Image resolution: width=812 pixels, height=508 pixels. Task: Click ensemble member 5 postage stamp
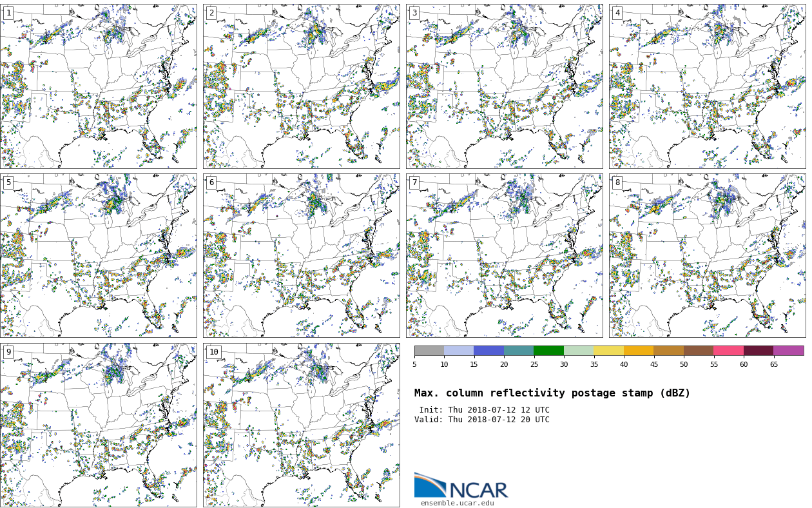click(x=99, y=255)
